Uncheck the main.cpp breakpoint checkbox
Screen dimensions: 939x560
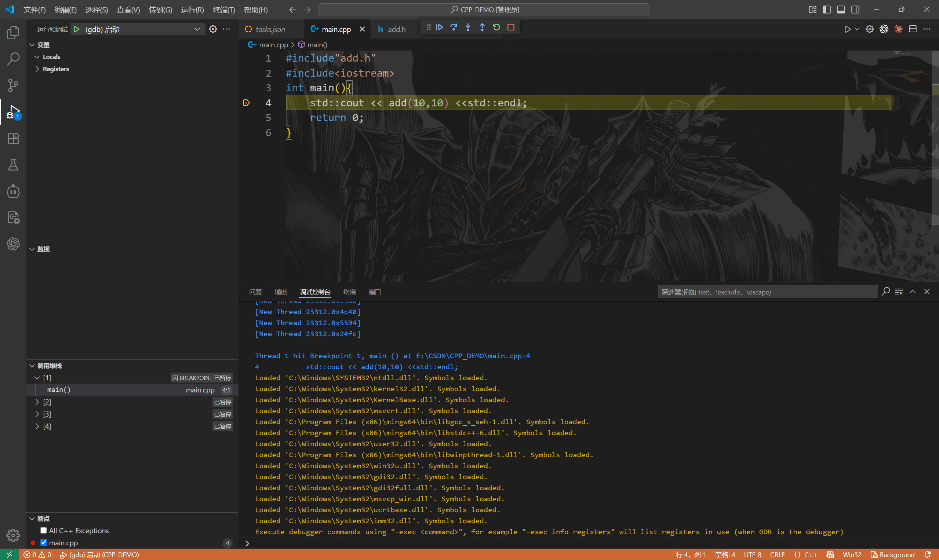click(44, 542)
